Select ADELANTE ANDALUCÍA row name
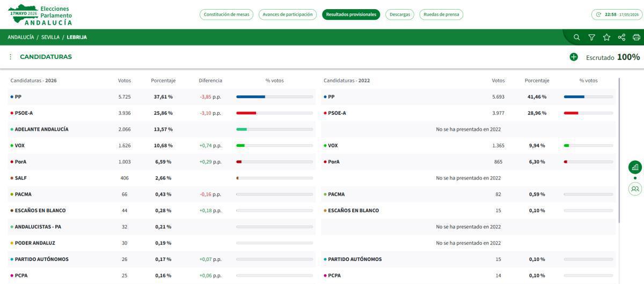The width and height of the screenshot is (644, 284). (x=41, y=129)
